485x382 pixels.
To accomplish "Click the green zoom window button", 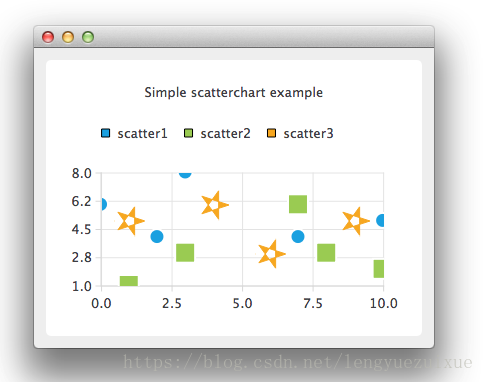I will pos(88,37).
